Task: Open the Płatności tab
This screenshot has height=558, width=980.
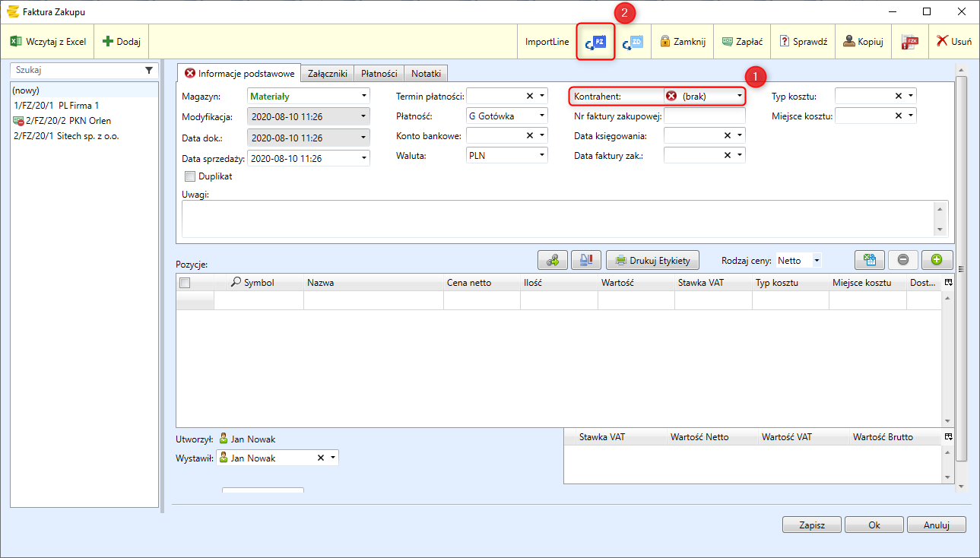Action: click(x=379, y=74)
